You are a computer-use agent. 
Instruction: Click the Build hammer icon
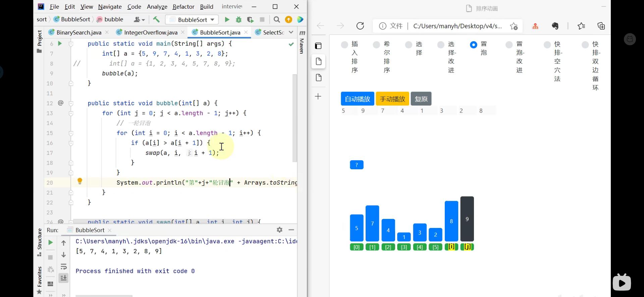tap(156, 20)
